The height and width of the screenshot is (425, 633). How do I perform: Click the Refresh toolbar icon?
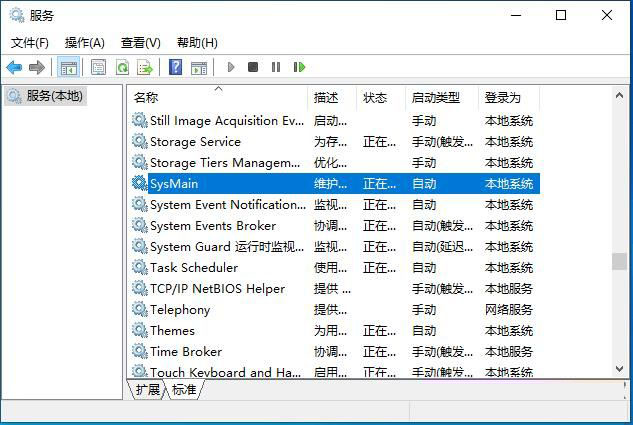(x=122, y=67)
